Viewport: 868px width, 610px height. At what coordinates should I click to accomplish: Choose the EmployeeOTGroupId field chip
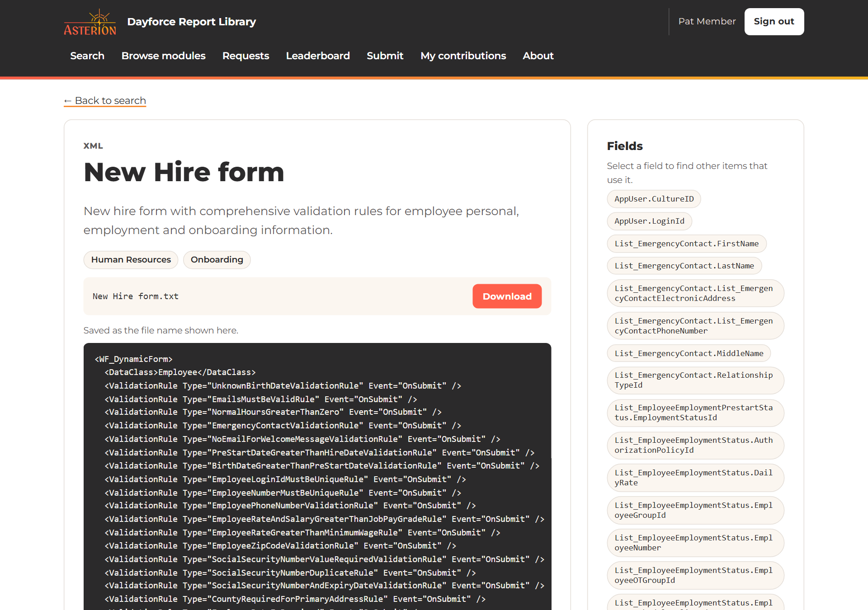click(x=695, y=575)
